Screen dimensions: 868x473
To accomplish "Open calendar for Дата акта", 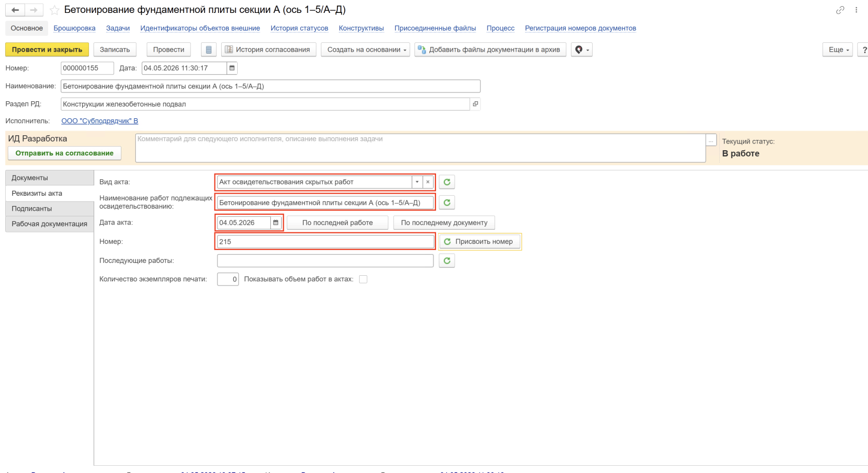I will coord(276,223).
